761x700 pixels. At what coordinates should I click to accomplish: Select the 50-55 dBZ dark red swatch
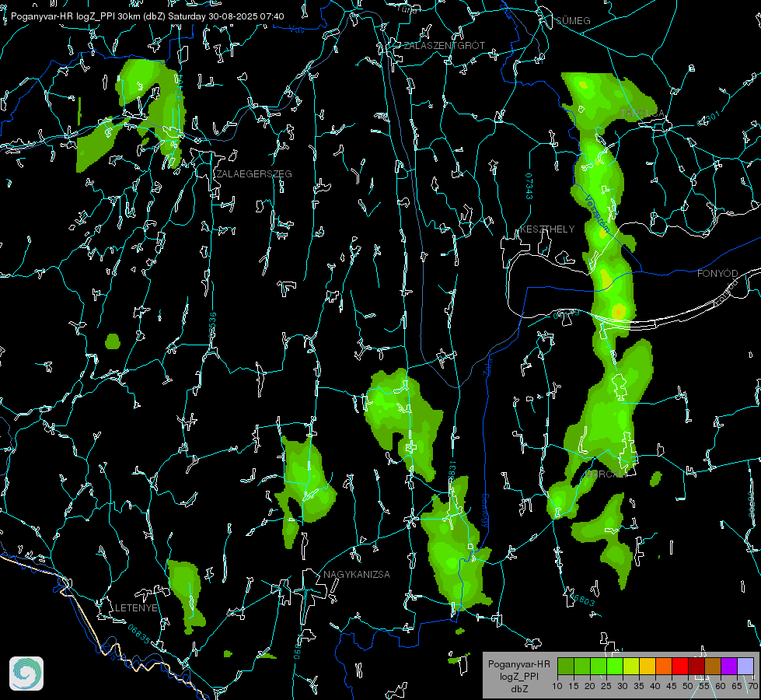[x=696, y=666]
